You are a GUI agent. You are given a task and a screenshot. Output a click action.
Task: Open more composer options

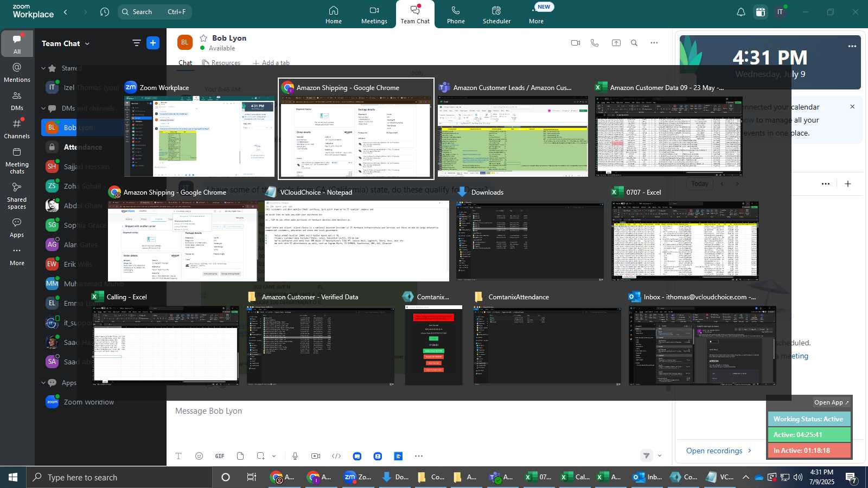pos(419,456)
